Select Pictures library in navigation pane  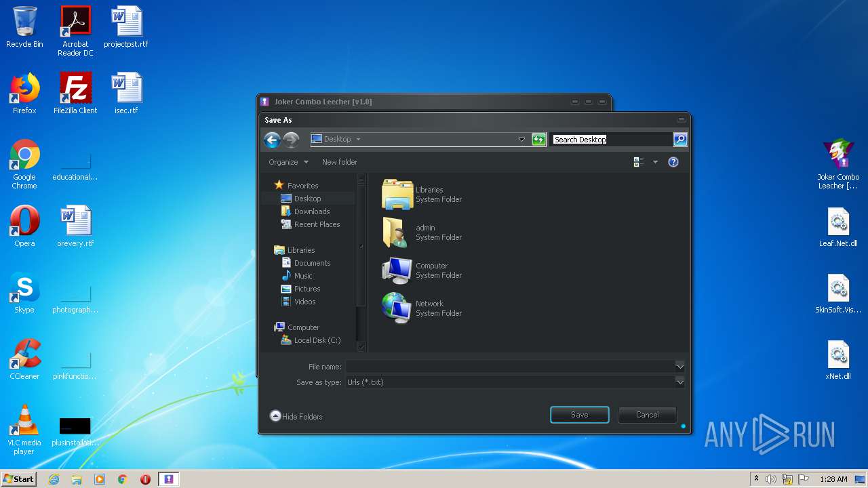pyautogui.click(x=300, y=289)
